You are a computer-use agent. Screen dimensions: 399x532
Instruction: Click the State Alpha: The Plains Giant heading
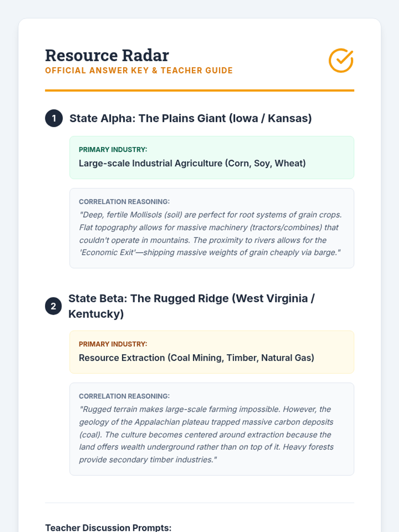(191, 118)
